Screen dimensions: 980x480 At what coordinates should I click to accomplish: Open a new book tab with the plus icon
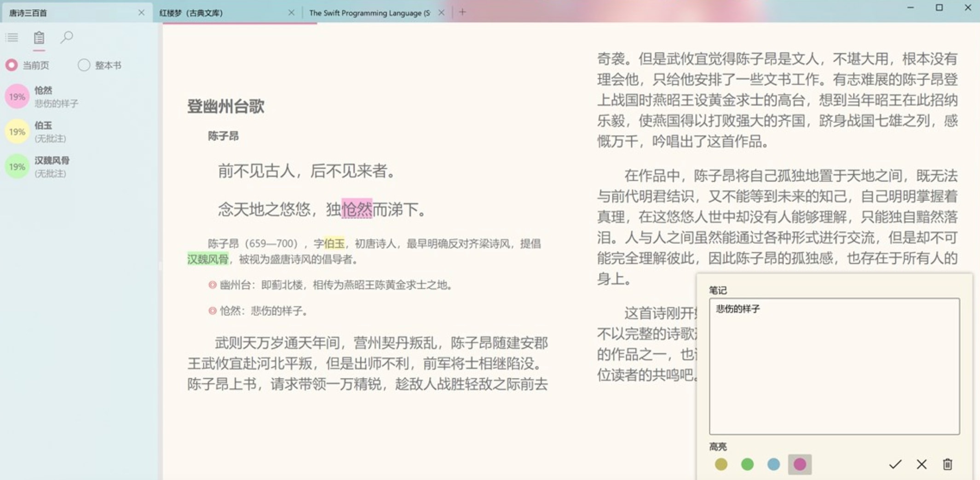click(462, 12)
